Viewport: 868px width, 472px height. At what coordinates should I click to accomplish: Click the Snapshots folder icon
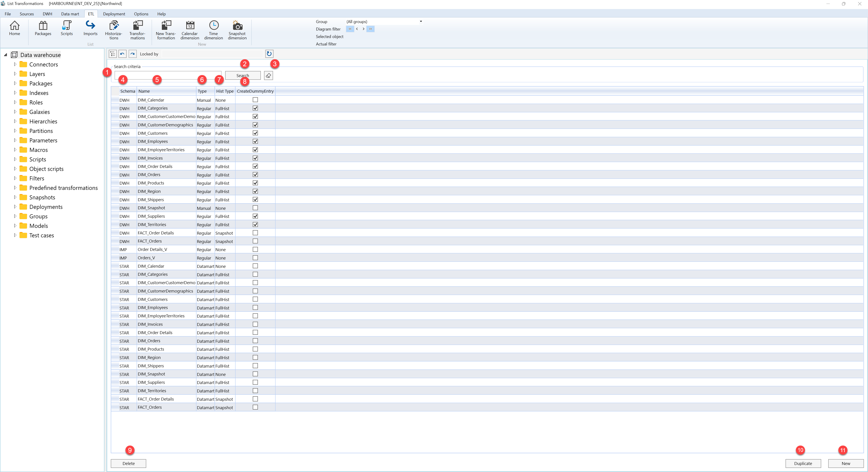click(23, 197)
